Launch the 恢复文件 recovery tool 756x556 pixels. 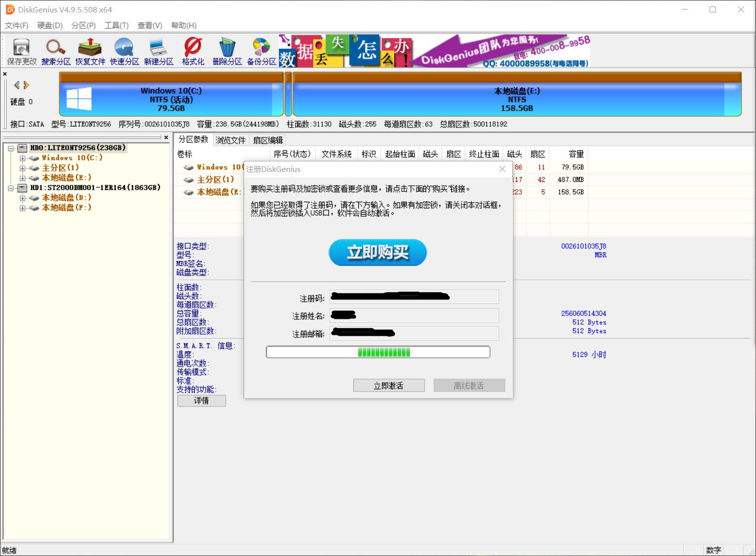[90, 52]
